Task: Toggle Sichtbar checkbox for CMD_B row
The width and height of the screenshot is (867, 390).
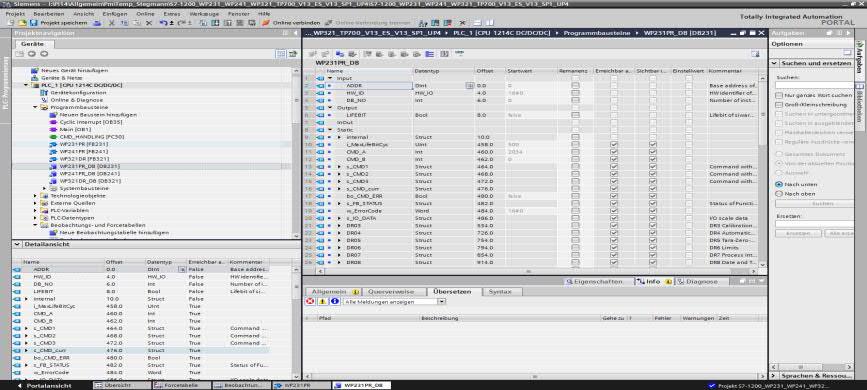Action: click(x=652, y=159)
